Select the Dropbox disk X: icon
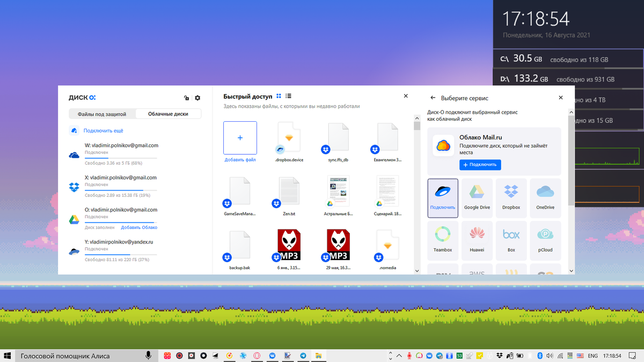The height and width of the screenshot is (362, 644). 74,187
